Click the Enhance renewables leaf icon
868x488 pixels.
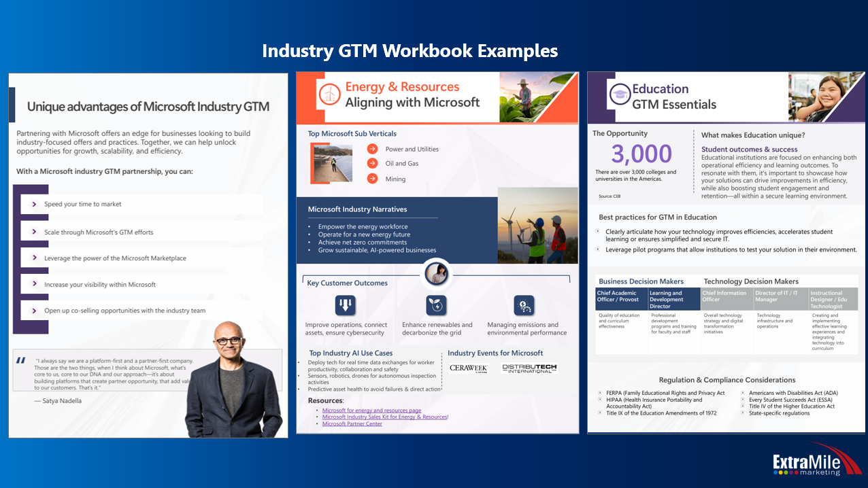[x=436, y=305]
